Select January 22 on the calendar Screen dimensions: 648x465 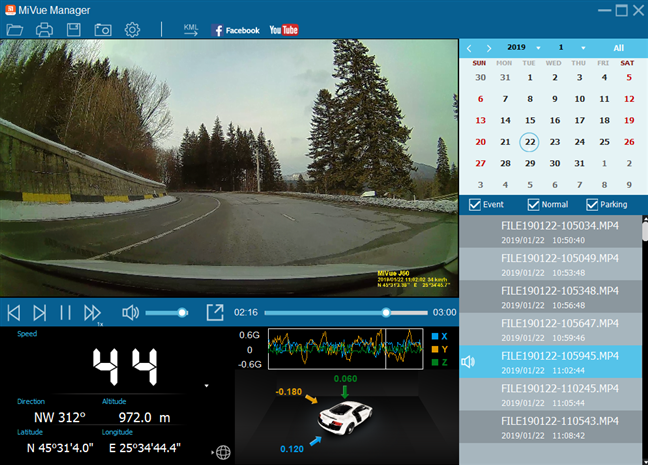pos(529,142)
